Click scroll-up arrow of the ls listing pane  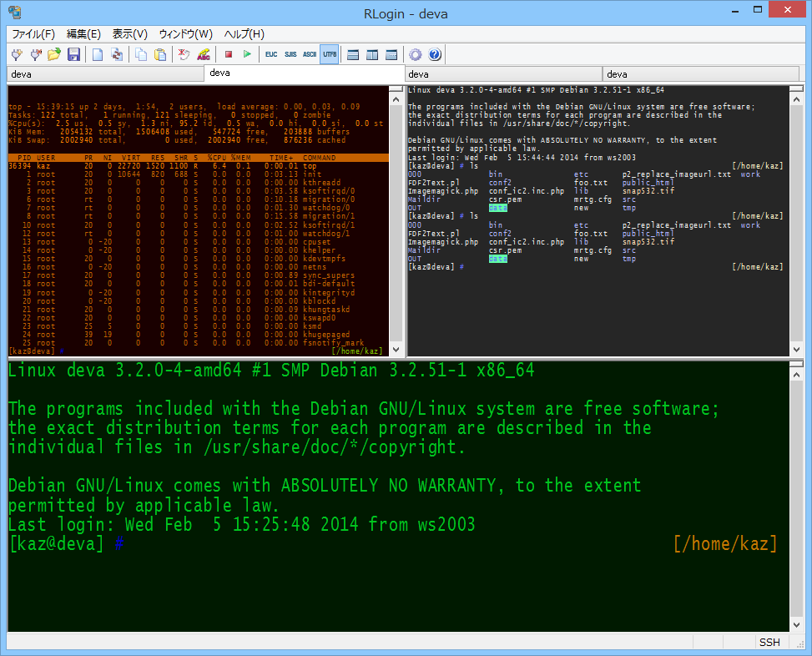click(796, 99)
